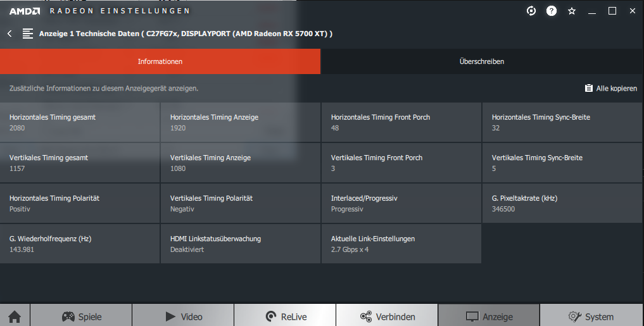Switch to the Informationen tab
This screenshot has width=644, height=326.
(160, 61)
